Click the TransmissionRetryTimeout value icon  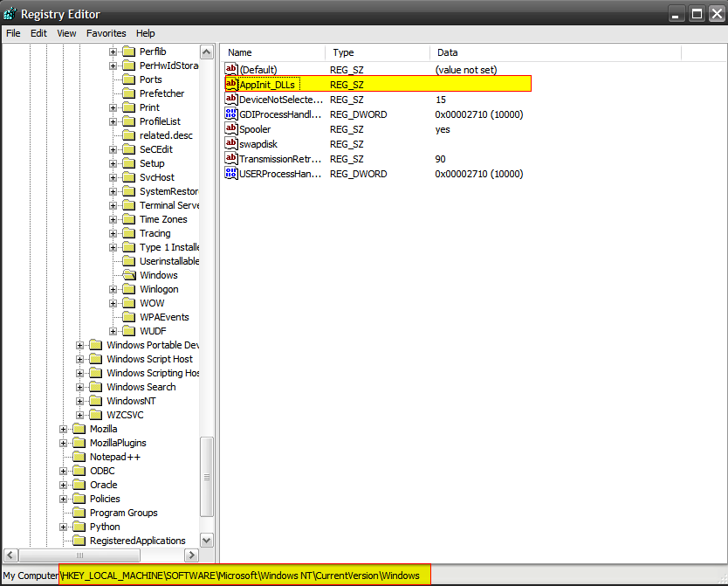(231, 159)
